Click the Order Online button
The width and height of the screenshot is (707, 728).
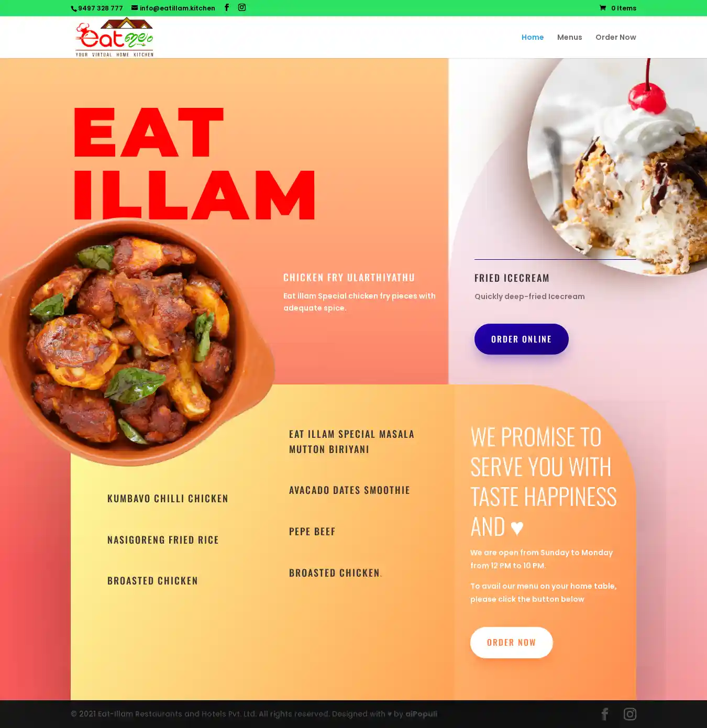[521, 339]
